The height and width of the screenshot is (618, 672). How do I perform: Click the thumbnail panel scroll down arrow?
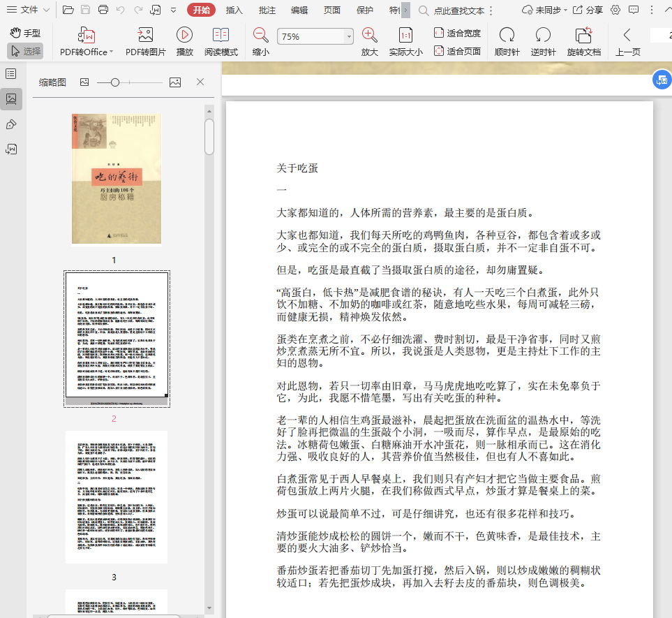click(209, 608)
